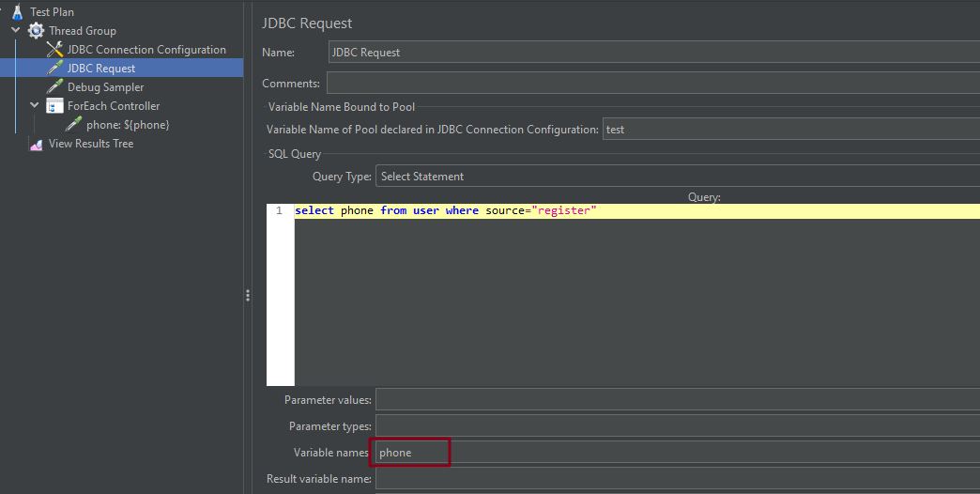Click the View Results Tree icon
The width and height of the screenshot is (980, 494).
36,144
